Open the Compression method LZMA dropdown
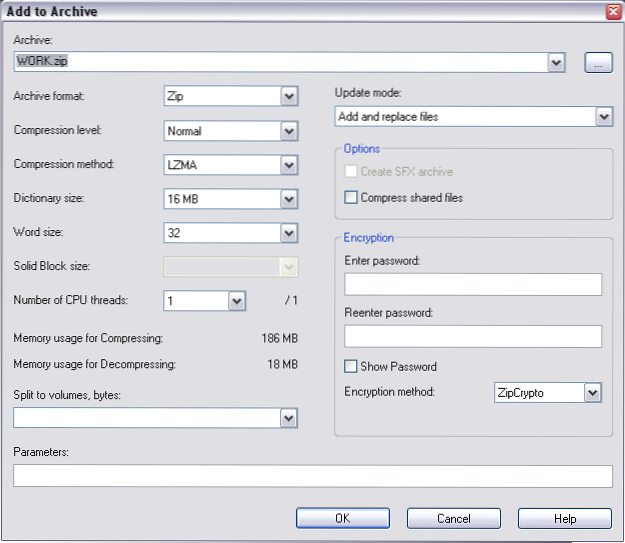625x543 pixels. [x=289, y=165]
